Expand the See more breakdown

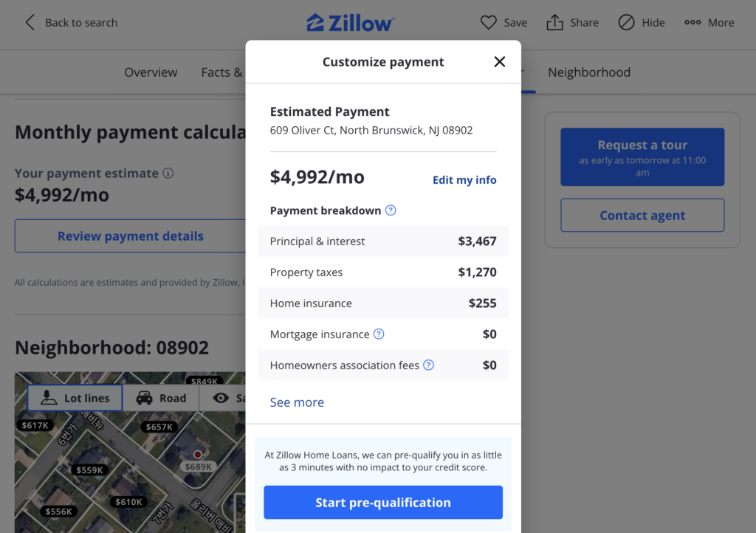coord(297,402)
